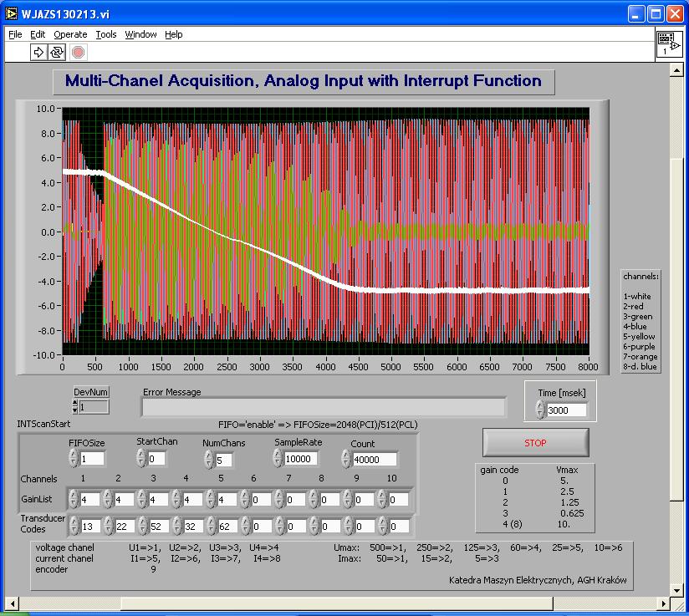Click the horizontal scrollbar left arrow
689x616 pixels.
point(12,603)
